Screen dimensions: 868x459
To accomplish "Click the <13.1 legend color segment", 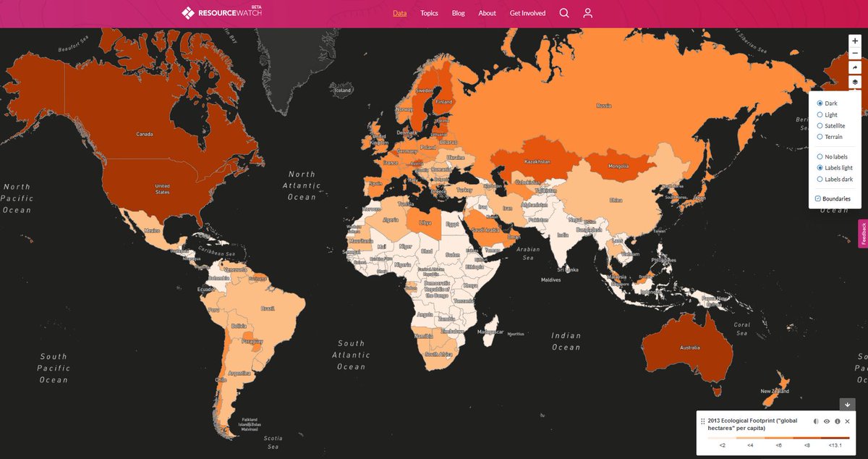I will point(835,438).
